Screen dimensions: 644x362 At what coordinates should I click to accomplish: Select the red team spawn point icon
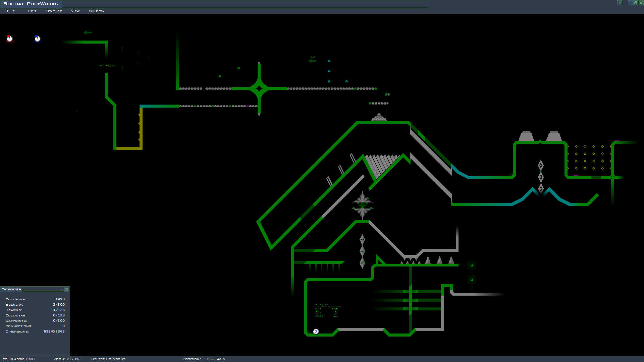point(10,39)
